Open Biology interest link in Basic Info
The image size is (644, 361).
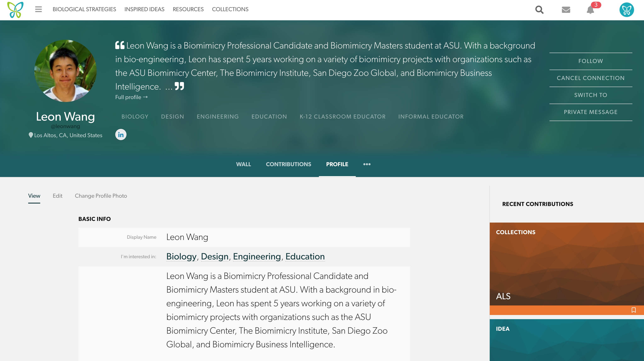pyautogui.click(x=181, y=257)
